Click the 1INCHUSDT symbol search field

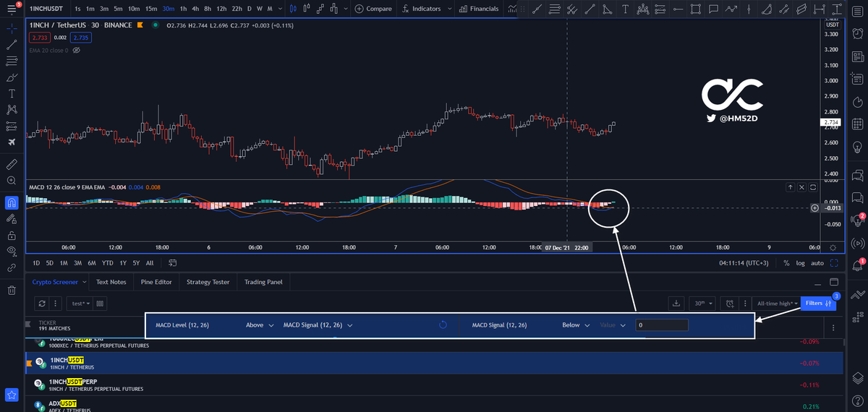[x=48, y=9]
